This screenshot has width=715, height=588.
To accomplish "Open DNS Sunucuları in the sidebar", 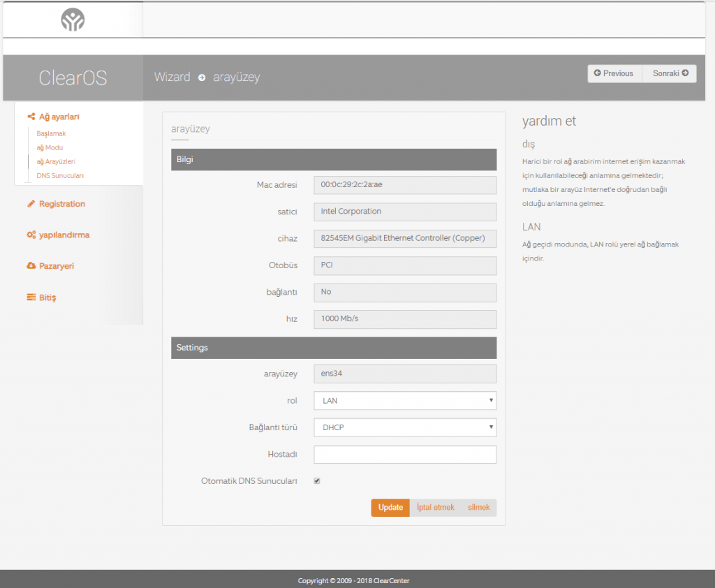I will point(60,175).
